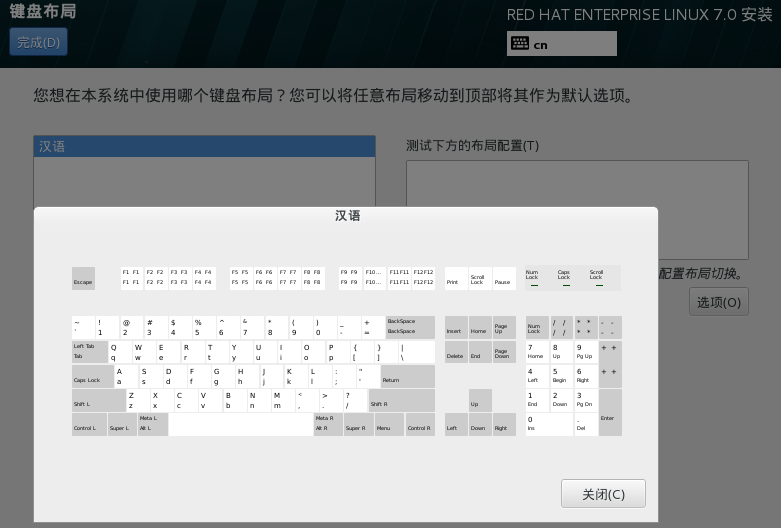781x528 pixels.
Task: Click the 0 / right parenthesis key
Action: (x=325, y=327)
